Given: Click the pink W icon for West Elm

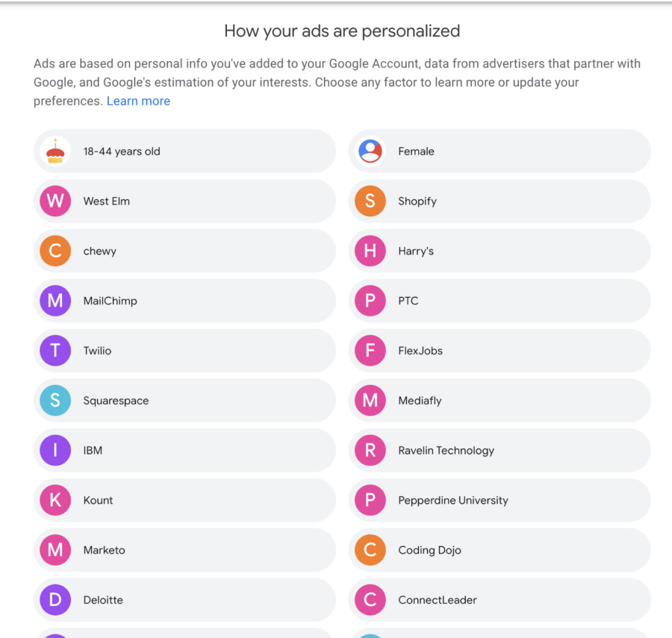Looking at the screenshot, I should 55,201.
